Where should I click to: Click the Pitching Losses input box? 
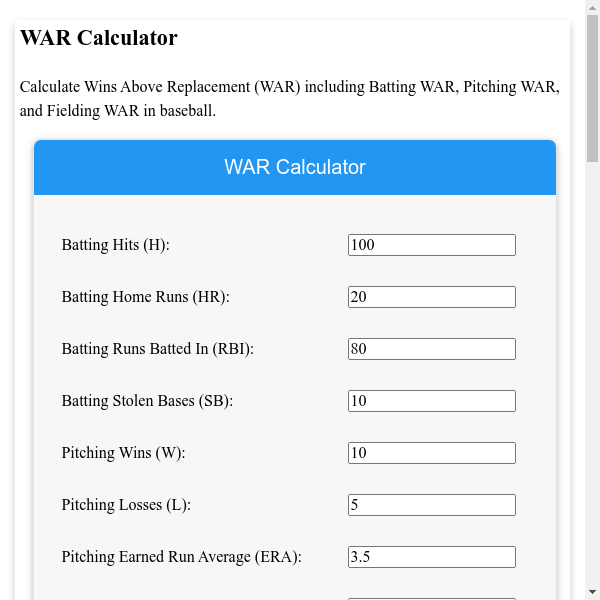431,505
